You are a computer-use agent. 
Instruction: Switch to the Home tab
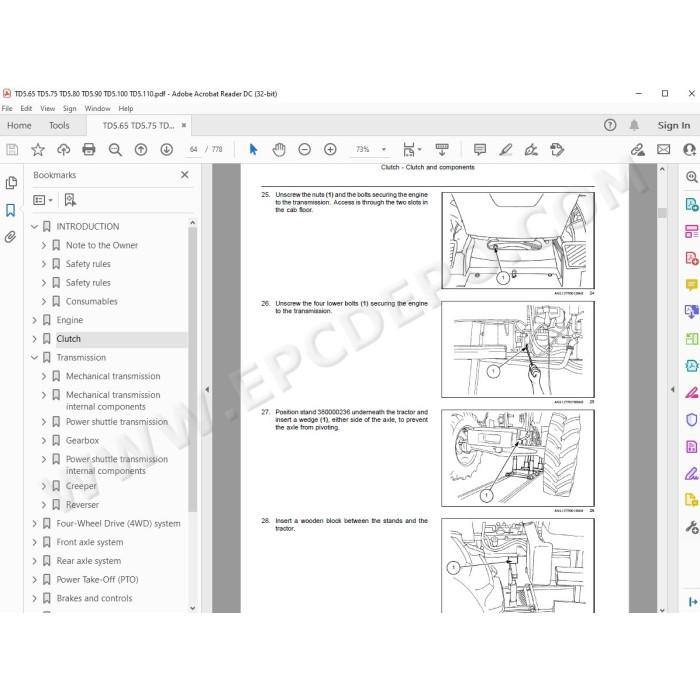tap(19, 125)
